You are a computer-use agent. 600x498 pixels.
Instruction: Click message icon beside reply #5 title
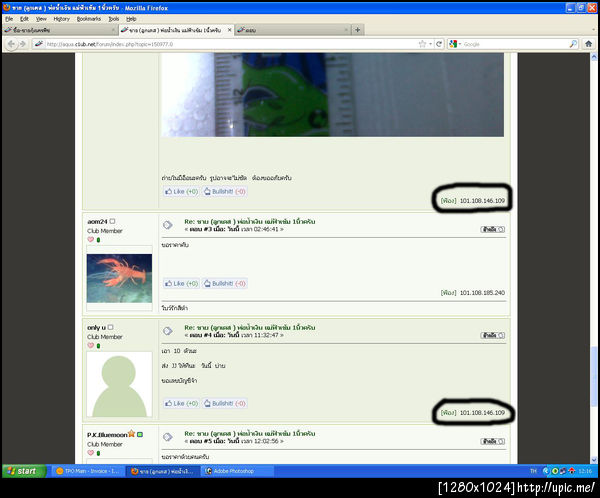[x=168, y=437]
